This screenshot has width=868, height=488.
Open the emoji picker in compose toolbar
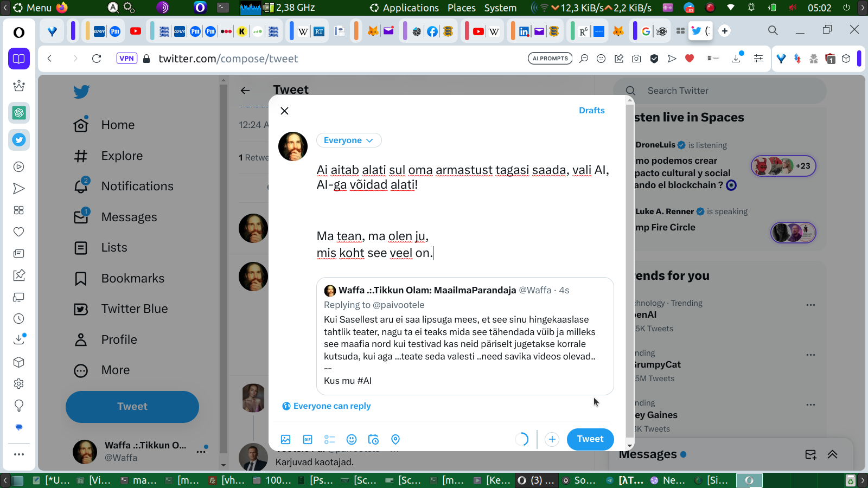click(352, 439)
